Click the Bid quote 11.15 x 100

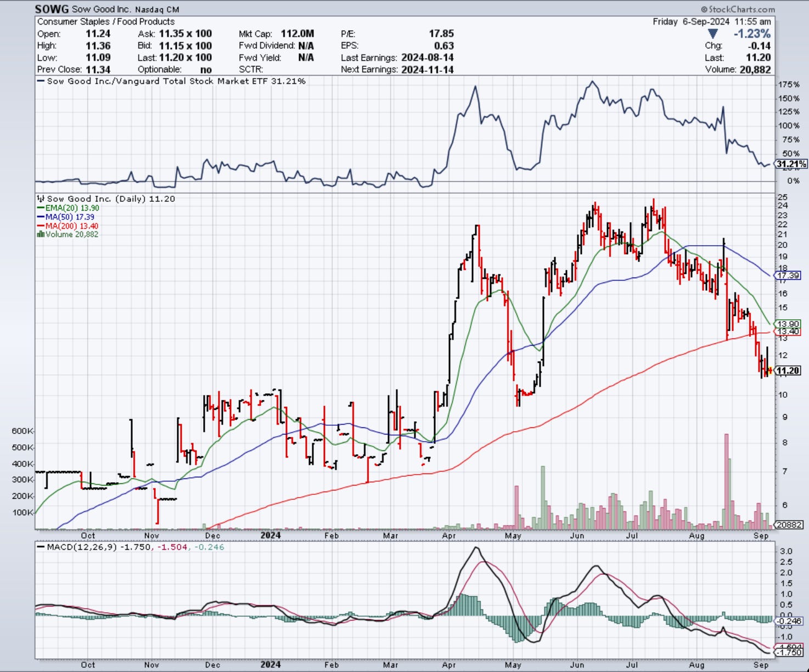pyautogui.click(x=185, y=46)
